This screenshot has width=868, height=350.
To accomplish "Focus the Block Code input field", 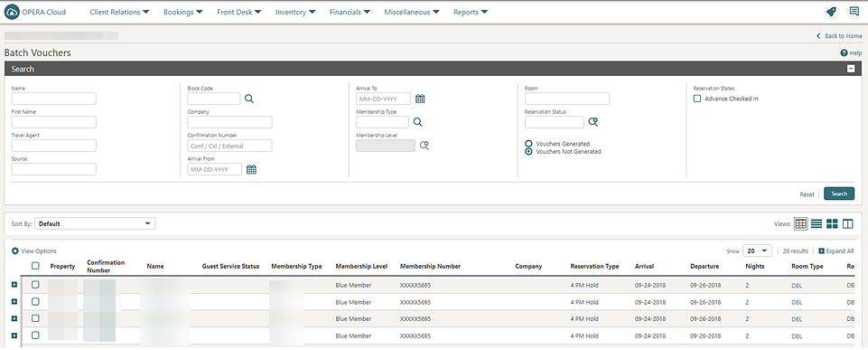I will click(214, 99).
